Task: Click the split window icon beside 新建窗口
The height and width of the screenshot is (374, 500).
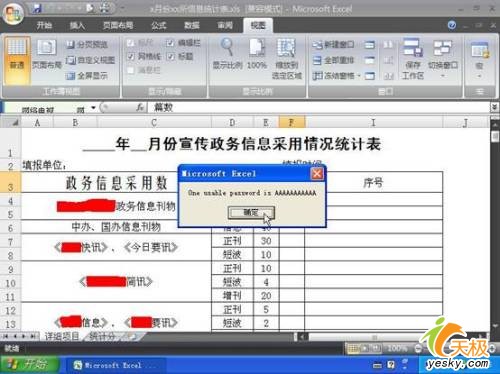Action: [x=369, y=45]
